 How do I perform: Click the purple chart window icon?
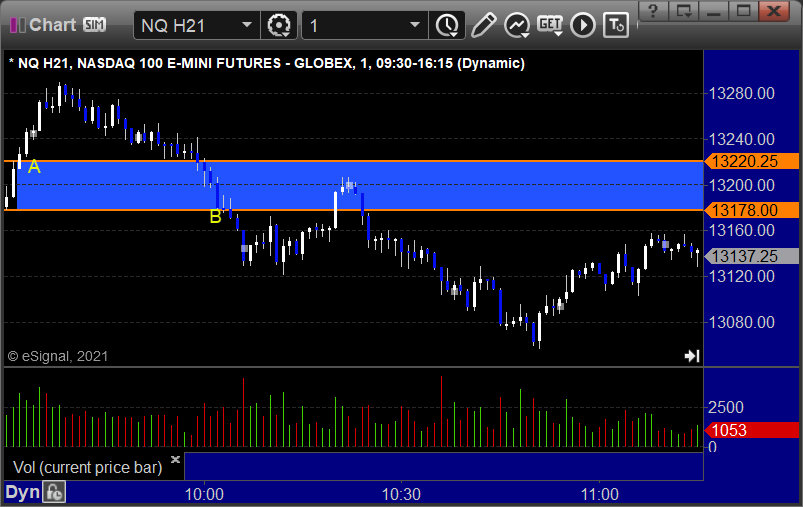18,25
